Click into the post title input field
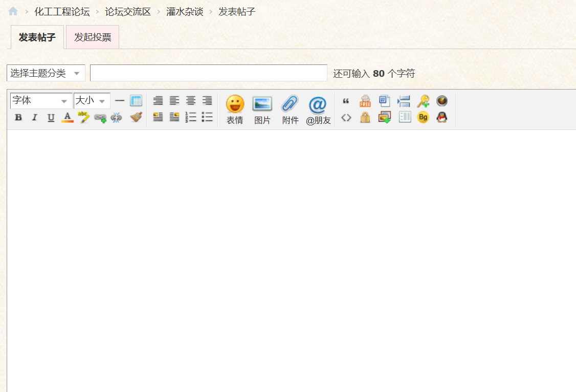 (x=209, y=73)
